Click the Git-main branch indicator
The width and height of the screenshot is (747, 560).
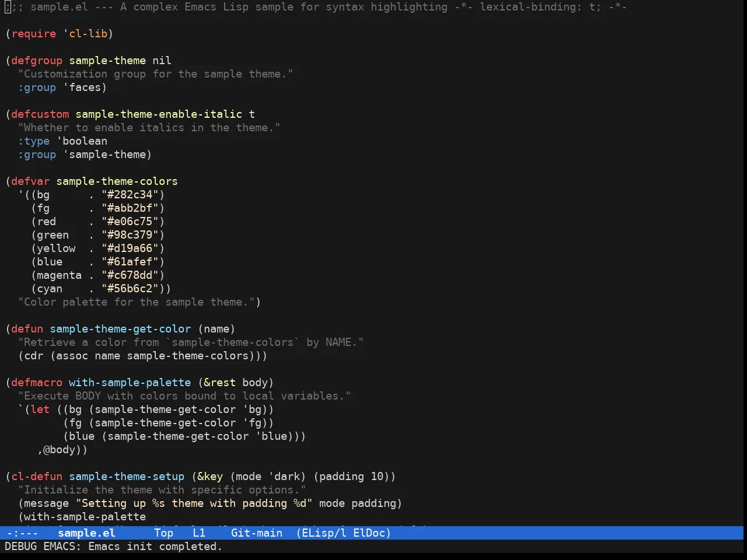pos(257,533)
